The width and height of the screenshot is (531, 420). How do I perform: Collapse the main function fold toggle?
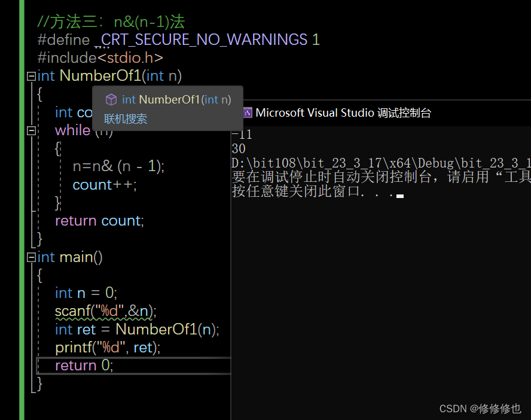pyautogui.click(x=31, y=257)
